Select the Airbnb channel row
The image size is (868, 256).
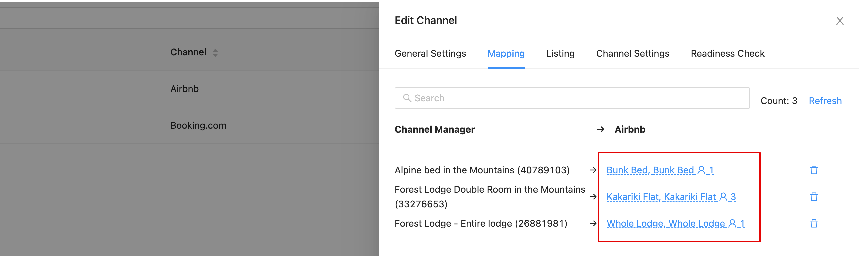189,89
